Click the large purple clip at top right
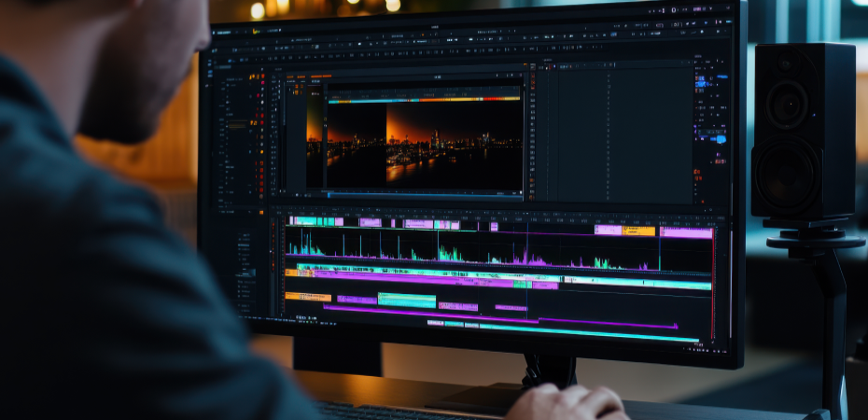Viewport: 868px width, 420px height. click(686, 232)
